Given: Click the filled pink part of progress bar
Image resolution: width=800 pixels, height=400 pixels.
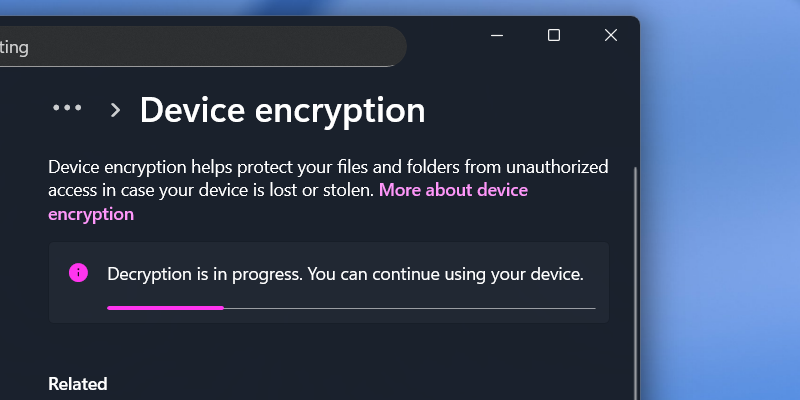Looking at the screenshot, I should [x=165, y=308].
